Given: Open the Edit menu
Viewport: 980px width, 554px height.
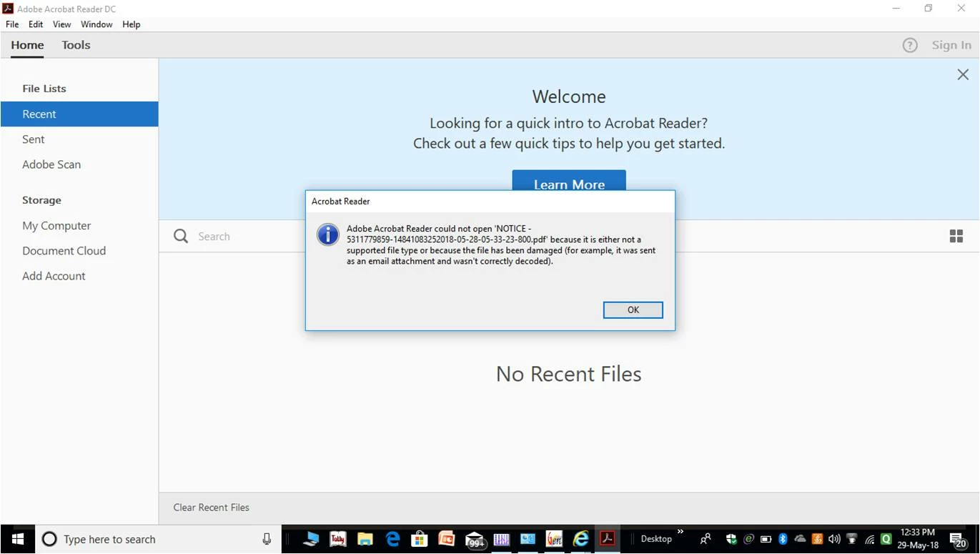Looking at the screenshot, I should point(36,24).
